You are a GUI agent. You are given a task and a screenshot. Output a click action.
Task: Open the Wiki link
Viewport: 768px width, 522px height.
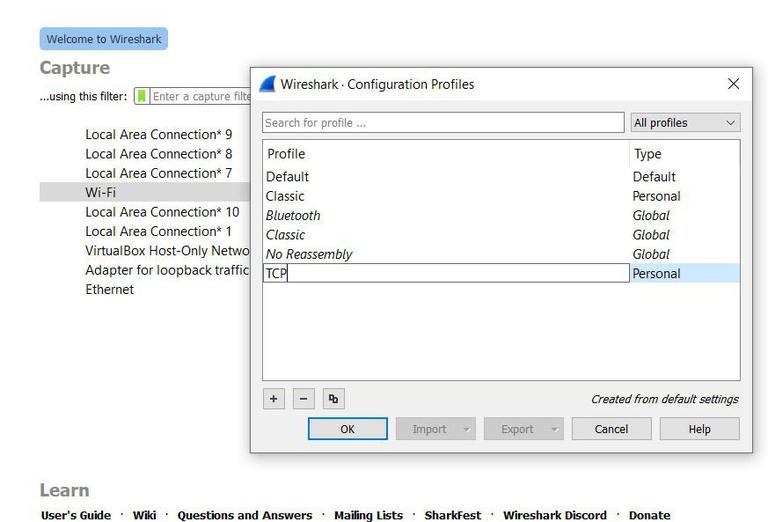click(x=144, y=515)
